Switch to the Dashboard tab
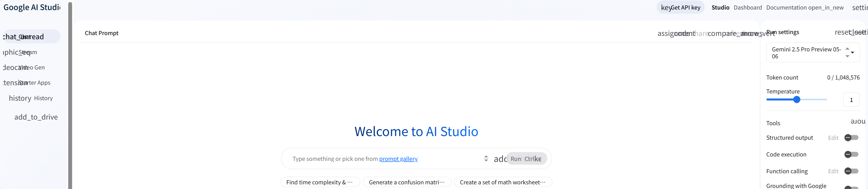Image resolution: width=868 pixels, height=189 pixels. tap(748, 7)
